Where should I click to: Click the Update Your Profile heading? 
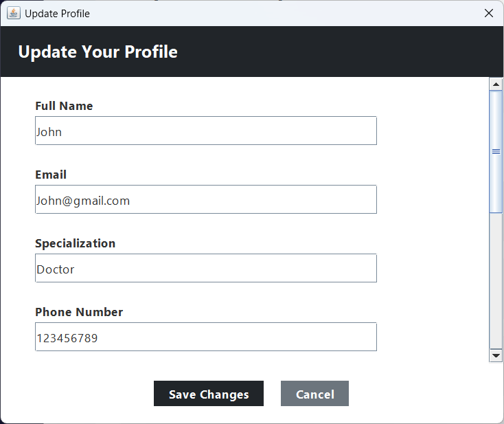[98, 52]
